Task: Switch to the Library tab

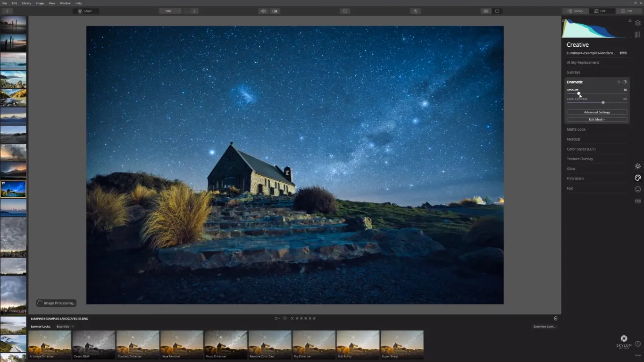Action: click(x=575, y=11)
